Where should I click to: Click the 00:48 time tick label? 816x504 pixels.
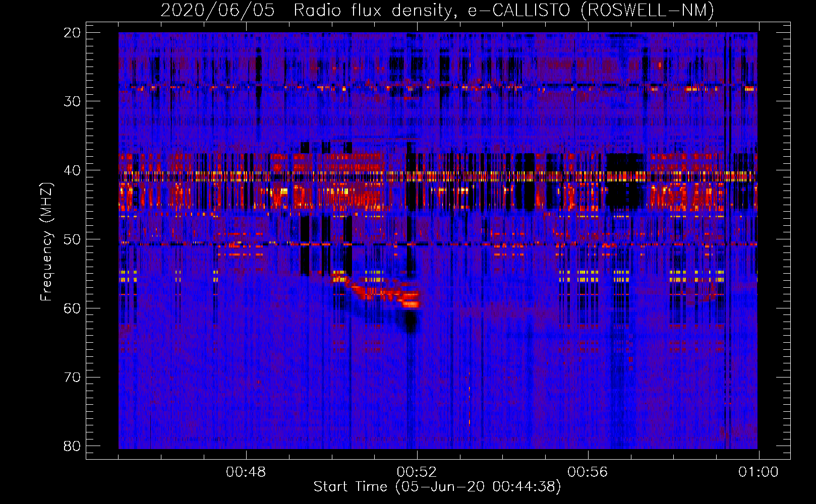[246, 472]
